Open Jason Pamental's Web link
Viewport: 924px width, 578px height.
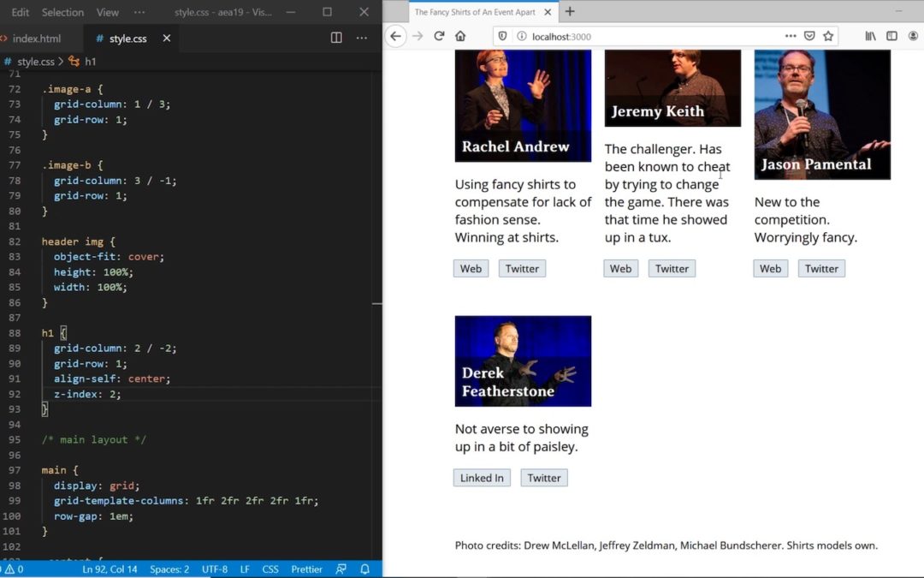(x=770, y=268)
